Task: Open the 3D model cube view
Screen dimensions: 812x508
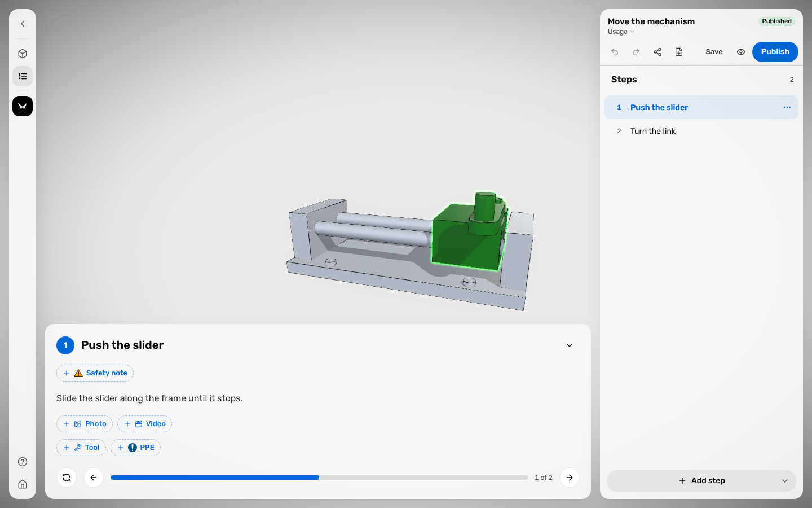Action: click(23, 54)
